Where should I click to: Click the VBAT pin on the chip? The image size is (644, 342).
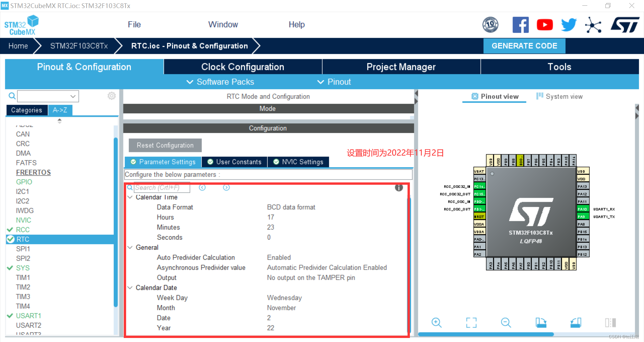tap(479, 171)
